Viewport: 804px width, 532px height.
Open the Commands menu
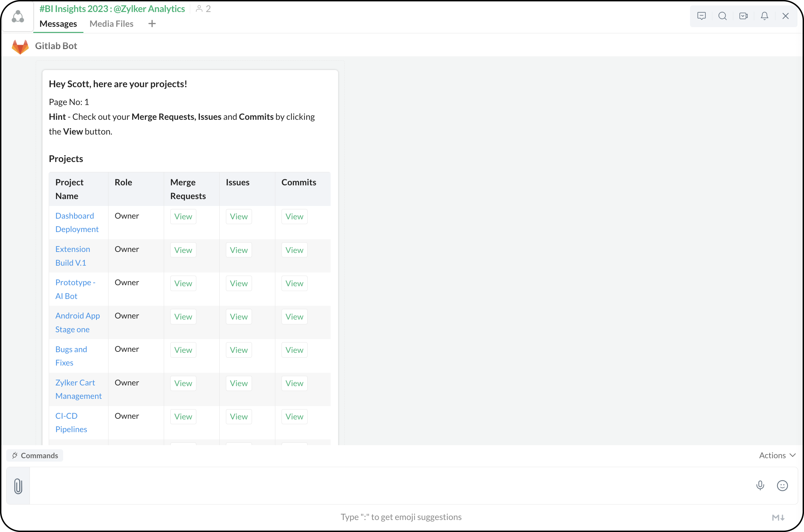(x=35, y=455)
